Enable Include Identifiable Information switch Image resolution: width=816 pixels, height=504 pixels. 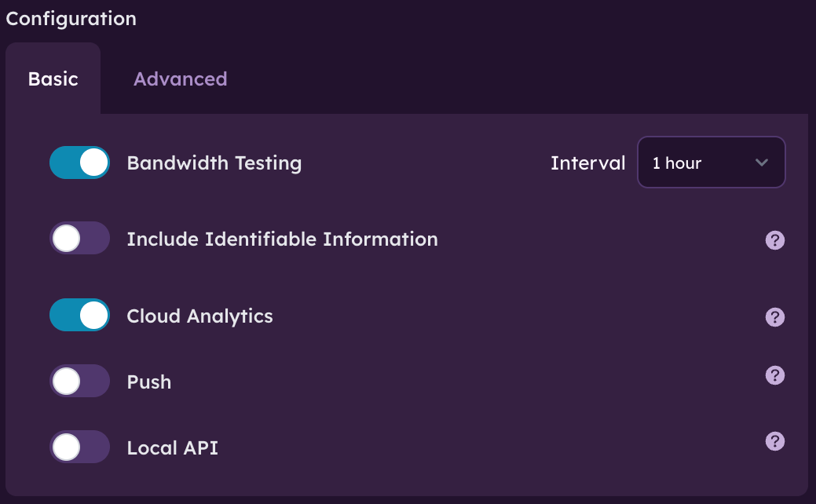(x=79, y=238)
